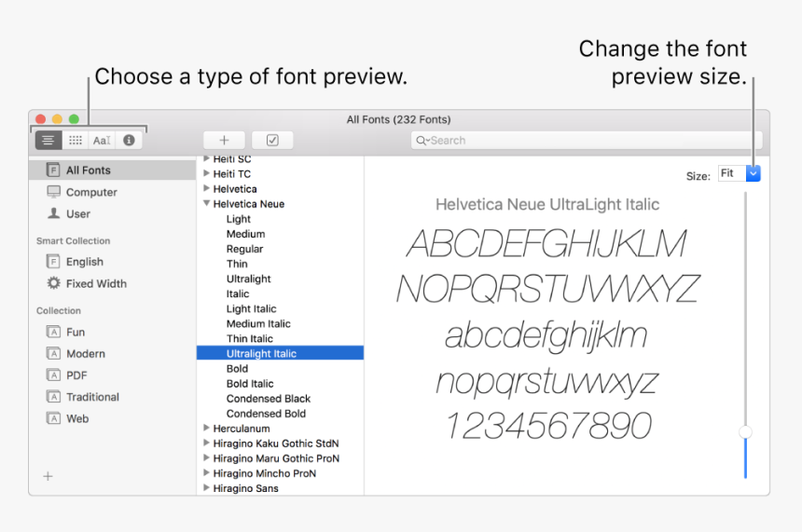This screenshot has height=532, width=802.
Task: Toggle enable or disable font checkbox button
Action: (272, 140)
